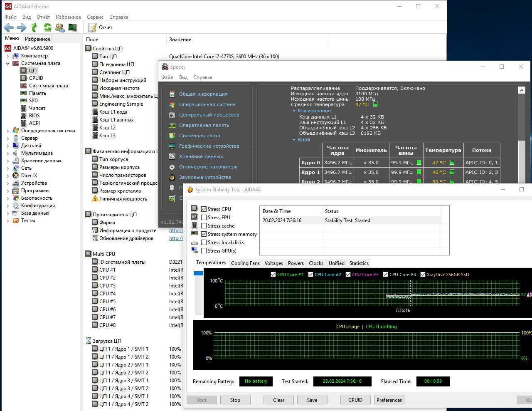The image size is (532, 411).
Task: Click the Forward arrow in AIDA64 toolbar
Action: click(x=21, y=27)
